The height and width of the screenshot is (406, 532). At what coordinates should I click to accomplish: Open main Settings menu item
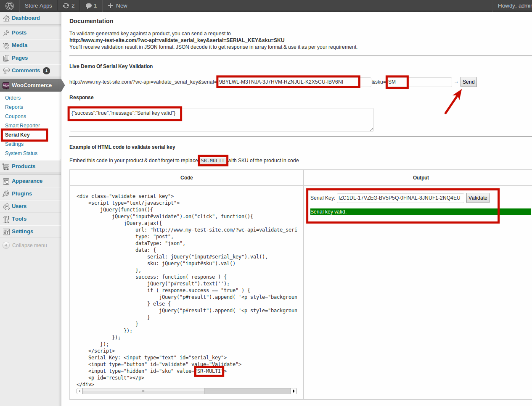22,232
